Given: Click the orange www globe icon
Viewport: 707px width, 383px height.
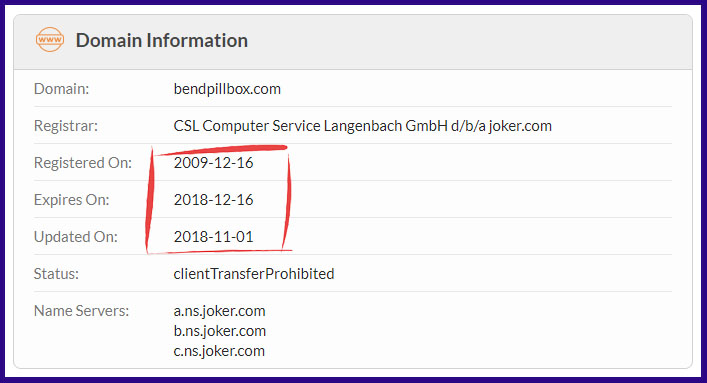Looking at the screenshot, I should [50, 40].
